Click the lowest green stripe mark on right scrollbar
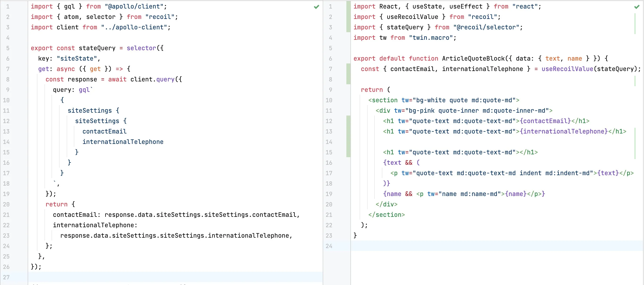This screenshot has width=644, height=285. pos(635,143)
